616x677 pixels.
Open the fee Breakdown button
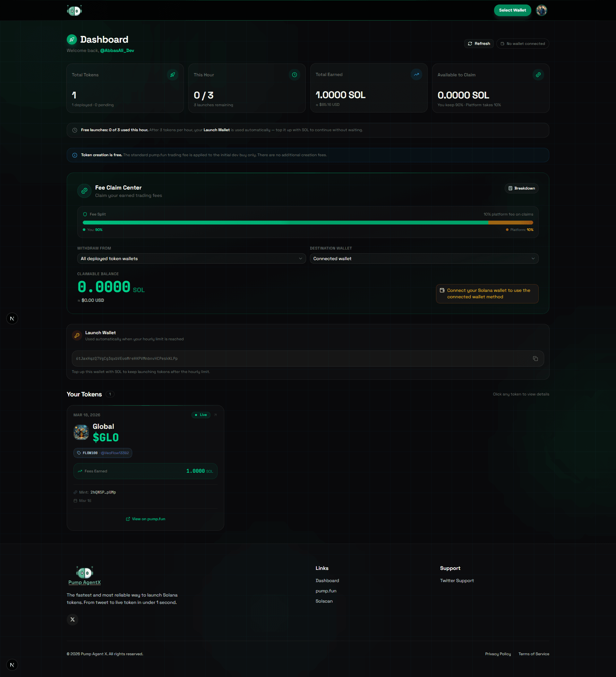coord(521,188)
